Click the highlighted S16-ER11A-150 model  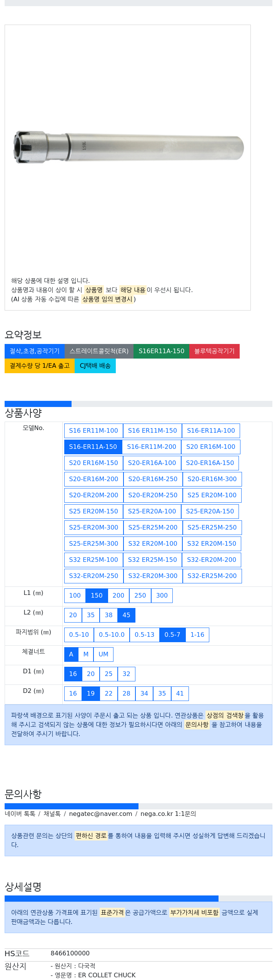[93, 447]
